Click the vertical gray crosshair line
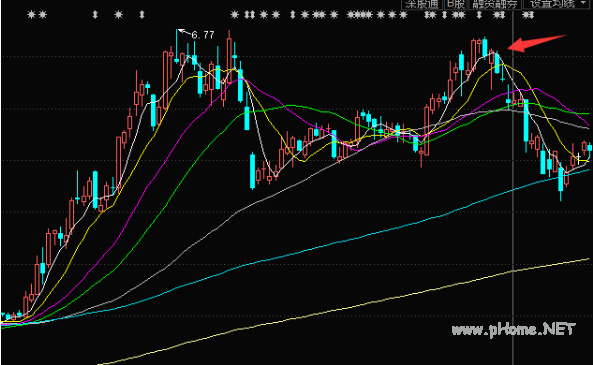 pyautogui.click(x=513, y=189)
